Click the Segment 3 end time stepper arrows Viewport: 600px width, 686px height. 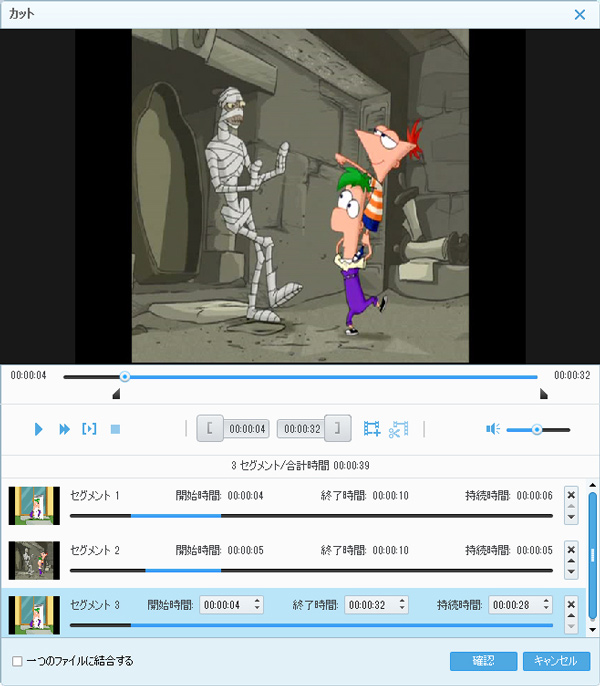402,604
